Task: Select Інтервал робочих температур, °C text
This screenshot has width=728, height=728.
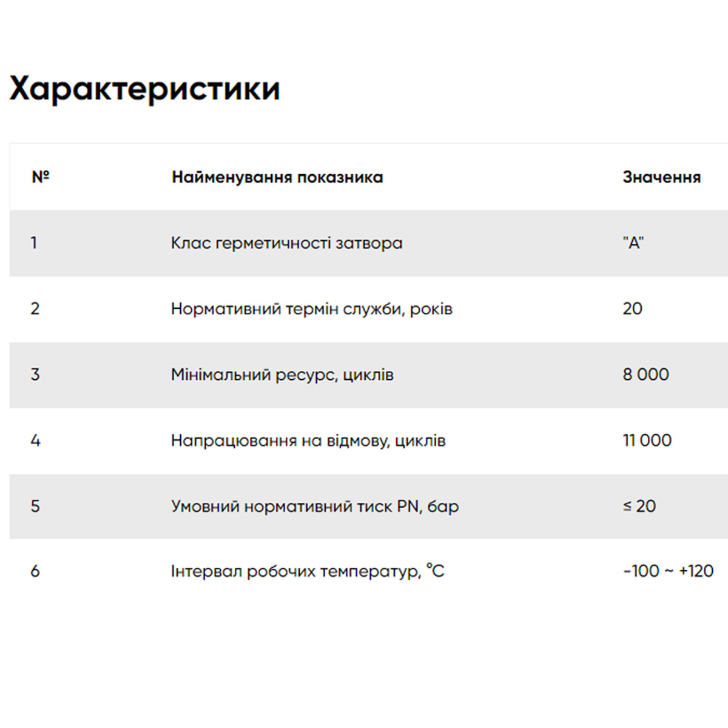Action: pyautogui.click(x=308, y=571)
